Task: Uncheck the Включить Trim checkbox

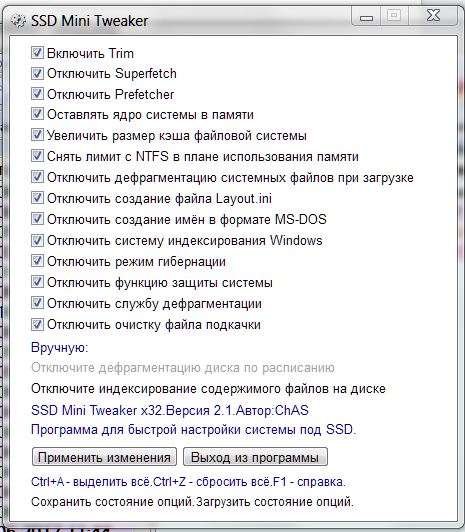Action: click(x=37, y=53)
